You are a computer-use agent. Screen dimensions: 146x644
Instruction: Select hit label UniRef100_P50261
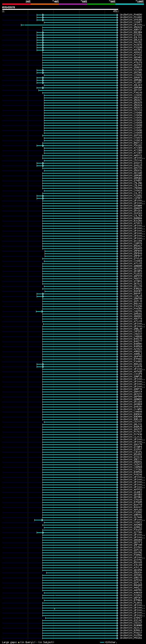coord(131,638)
